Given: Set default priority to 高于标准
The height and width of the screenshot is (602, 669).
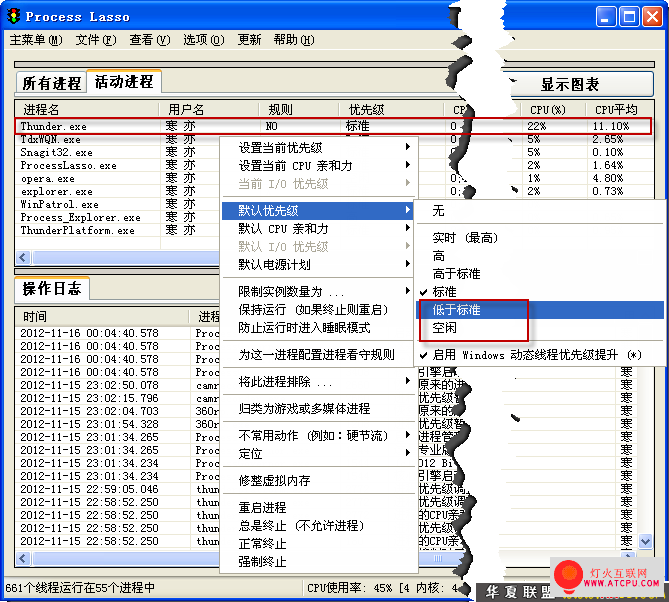Looking at the screenshot, I should pos(540,273).
